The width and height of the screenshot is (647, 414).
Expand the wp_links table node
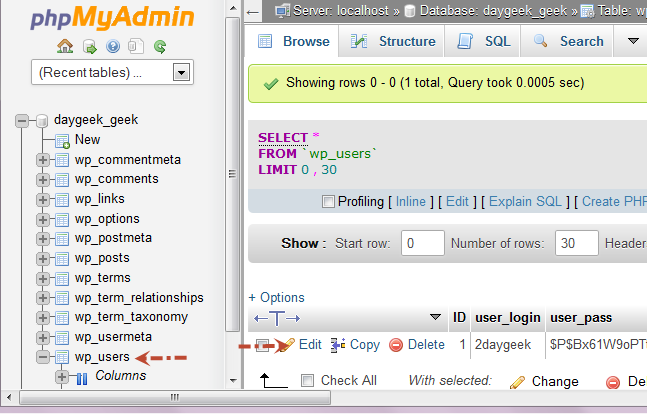click(43, 200)
